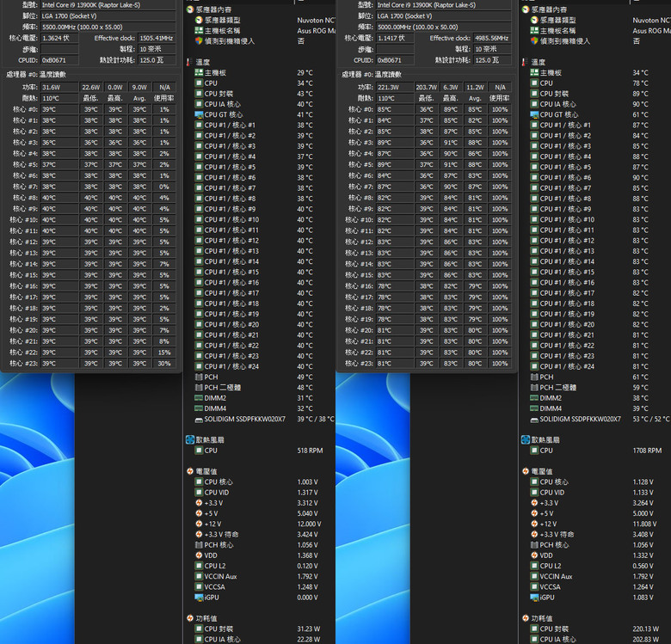The width and height of the screenshot is (671, 644).
Task: Click the frequency field reading 5000.00MHz (100.00 x 50.00)
Action: tap(443, 27)
